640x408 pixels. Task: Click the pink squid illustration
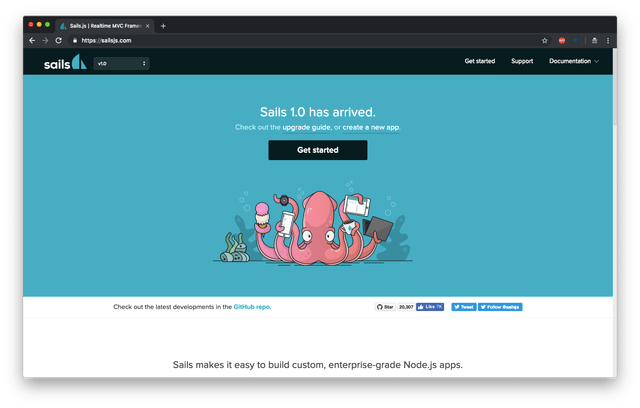coord(318,228)
